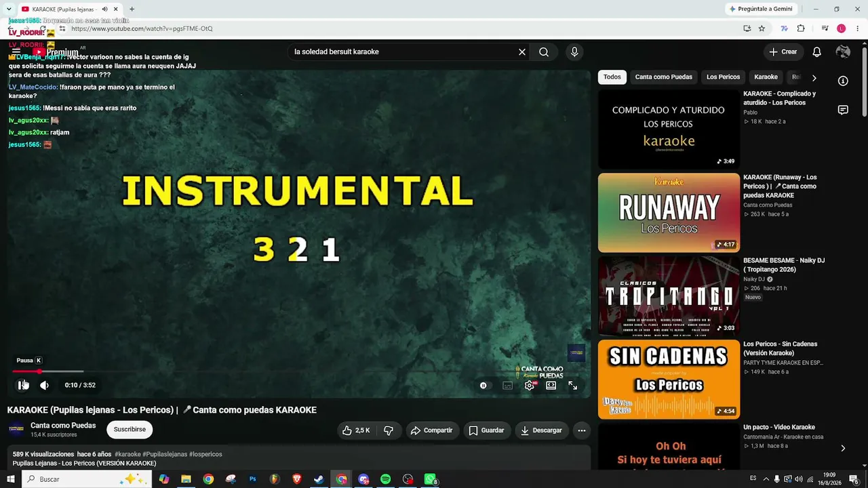Click the Compartir share button
The height and width of the screenshot is (488, 868).
pos(432,430)
